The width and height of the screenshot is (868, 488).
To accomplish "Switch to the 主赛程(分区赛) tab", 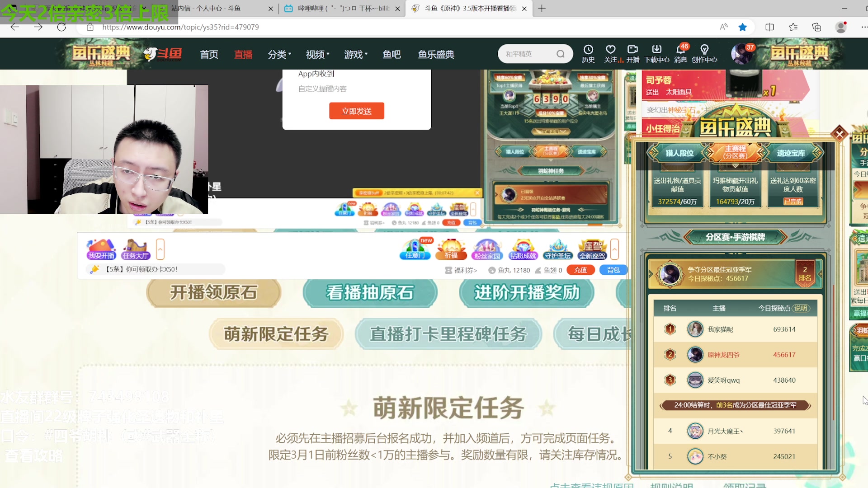I will [x=735, y=152].
